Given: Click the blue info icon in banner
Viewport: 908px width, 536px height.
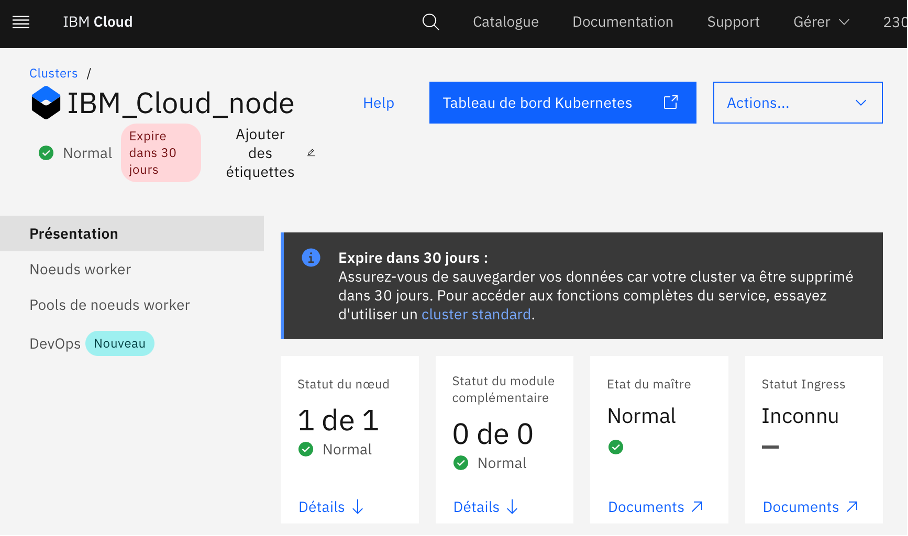Looking at the screenshot, I should pos(311,258).
